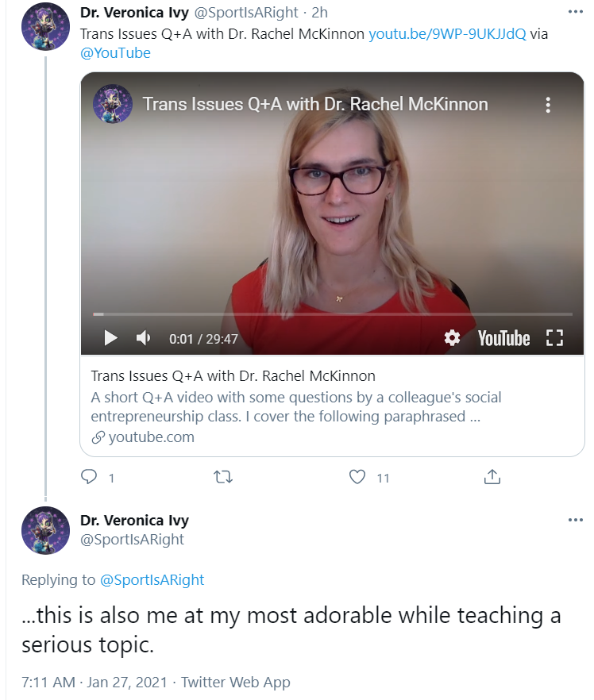
Task: Open more options for the reply tweet
Action: point(576,520)
